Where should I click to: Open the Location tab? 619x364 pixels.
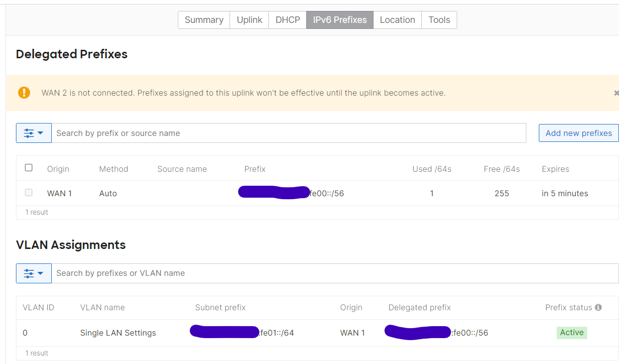click(x=397, y=20)
